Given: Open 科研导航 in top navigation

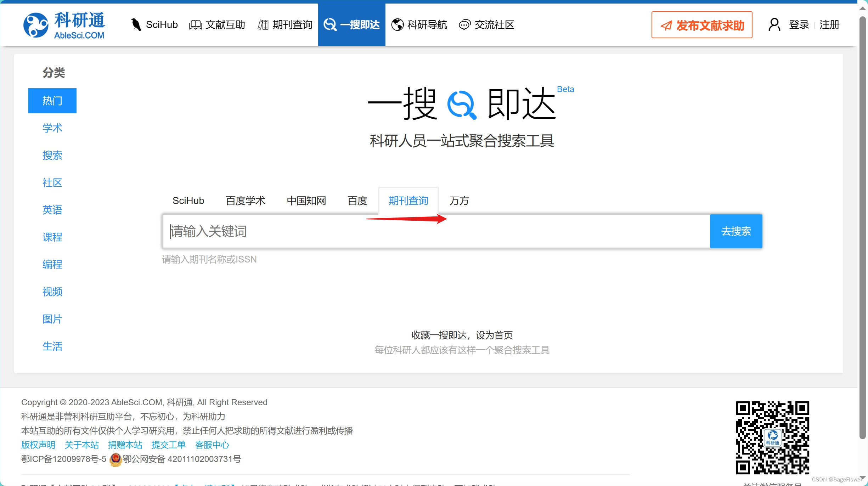Looking at the screenshot, I should coord(419,25).
